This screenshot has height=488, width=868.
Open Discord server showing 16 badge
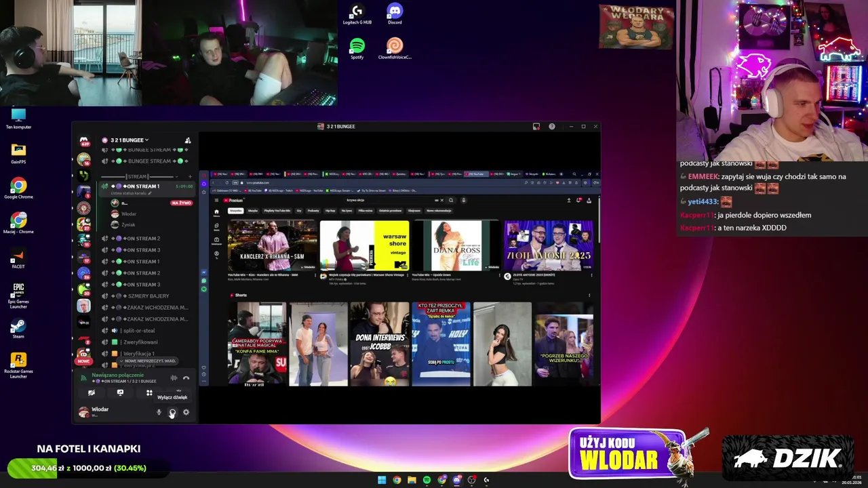pos(83,159)
